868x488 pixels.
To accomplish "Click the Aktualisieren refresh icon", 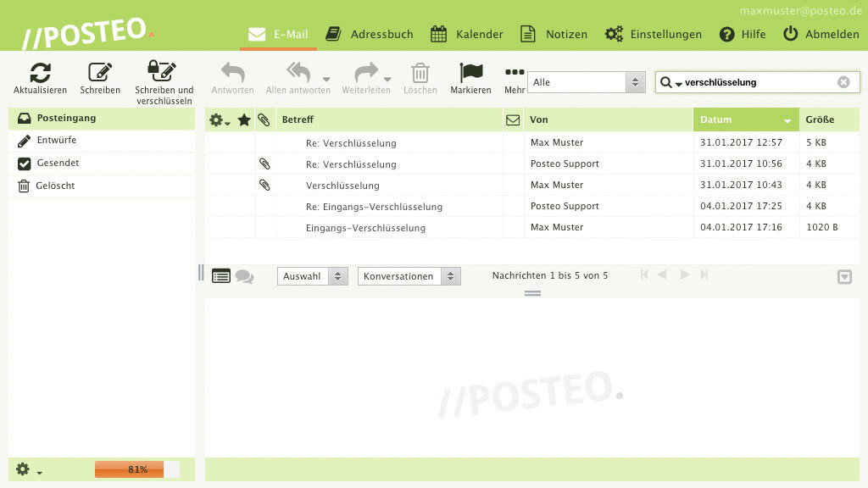I will pos(41,73).
